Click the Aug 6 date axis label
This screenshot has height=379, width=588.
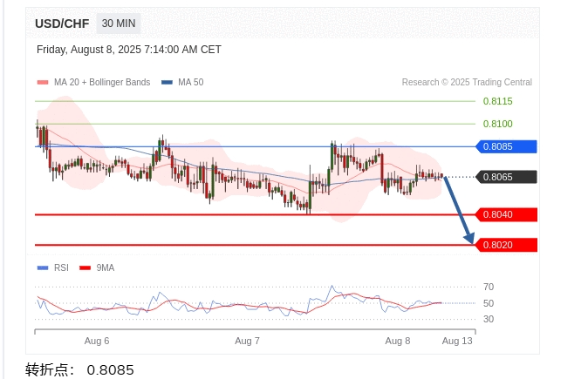pyautogui.click(x=97, y=341)
